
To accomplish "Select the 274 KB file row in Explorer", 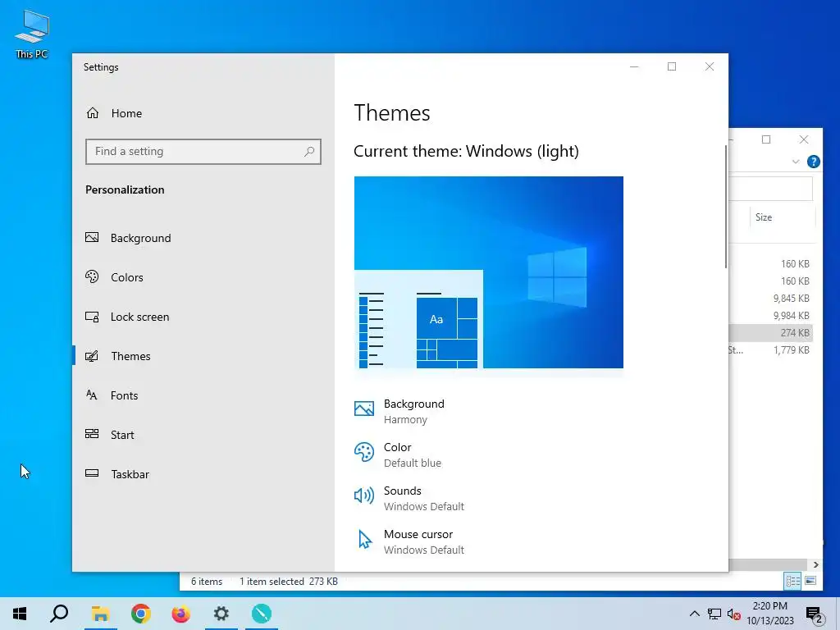I will [x=771, y=333].
